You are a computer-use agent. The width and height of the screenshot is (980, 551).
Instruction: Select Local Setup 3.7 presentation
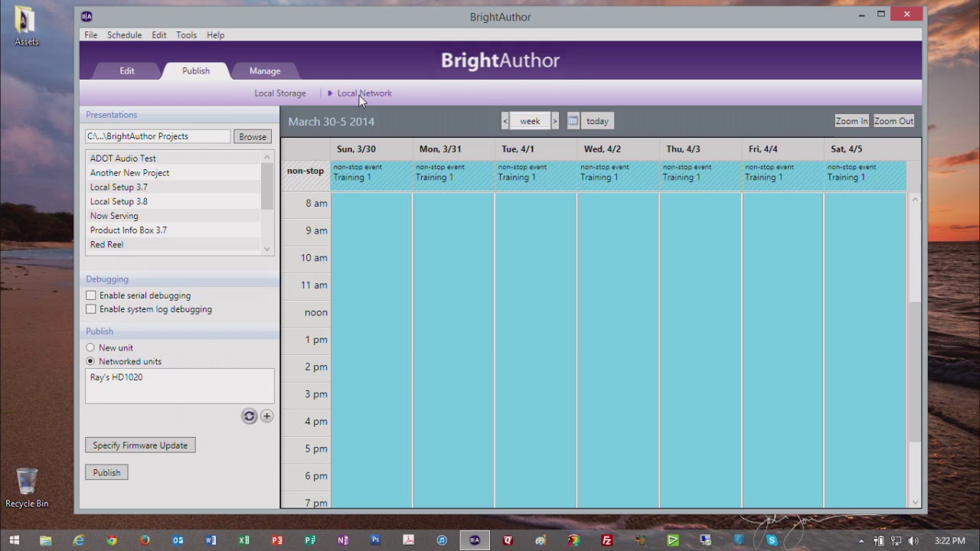(173, 187)
